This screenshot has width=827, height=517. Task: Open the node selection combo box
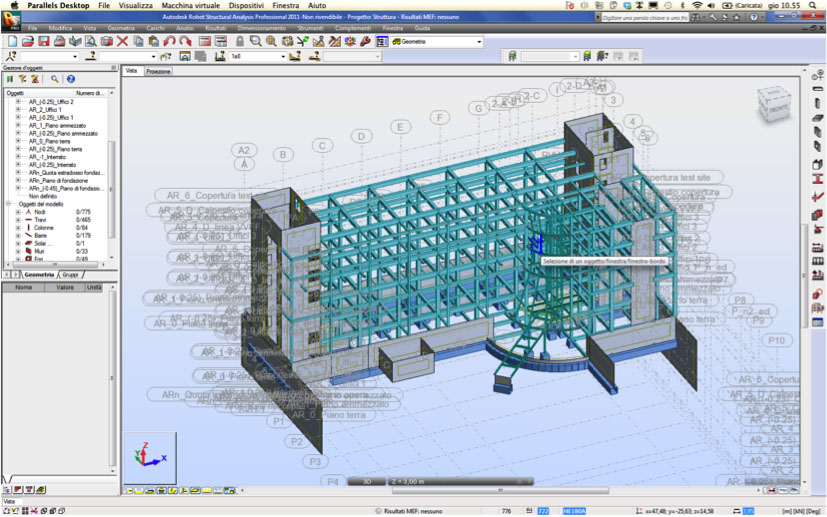[75, 56]
